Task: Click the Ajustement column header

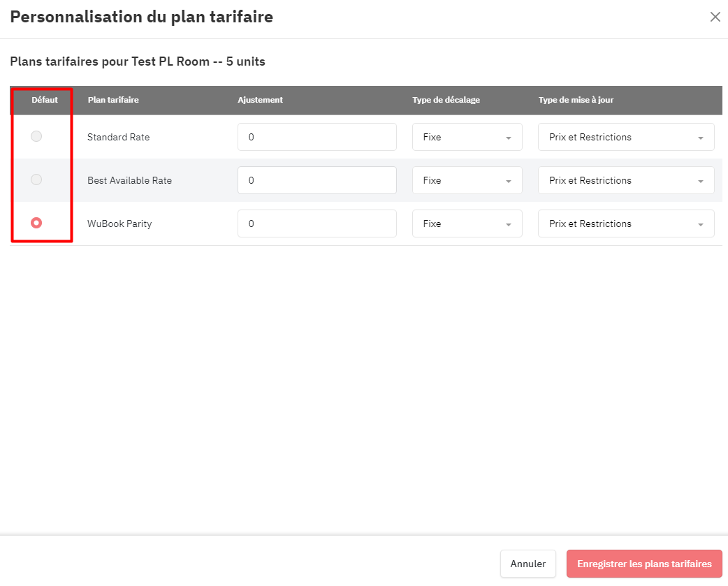Action: tap(260, 100)
